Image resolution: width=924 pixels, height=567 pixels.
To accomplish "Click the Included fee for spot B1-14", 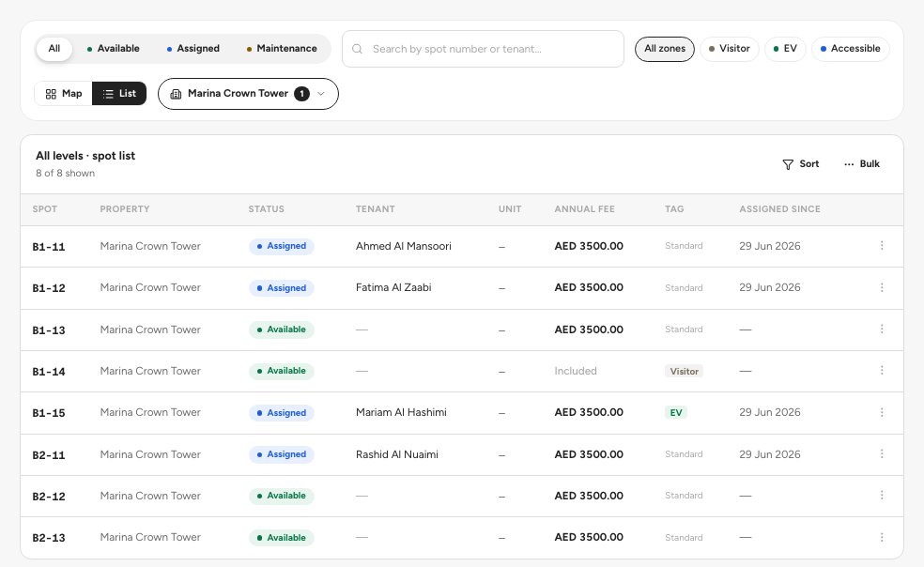I will coord(576,371).
